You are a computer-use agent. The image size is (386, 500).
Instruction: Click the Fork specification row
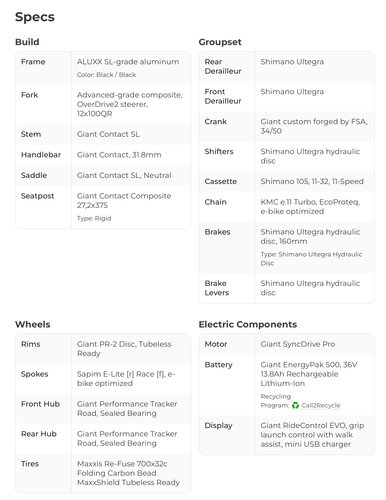tap(103, 104)
